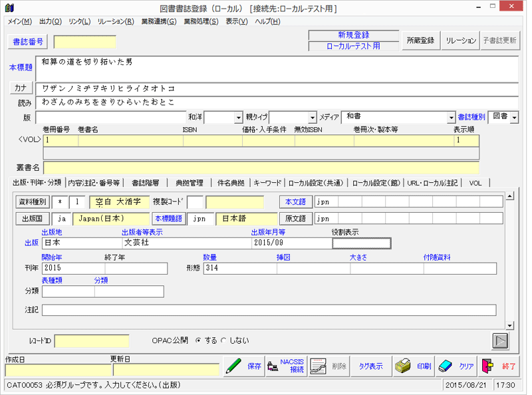Image resolution: width=532 pixels, height=395 pixels.
Task: Click the exit door icon for 終了
Action: point(487,366)
